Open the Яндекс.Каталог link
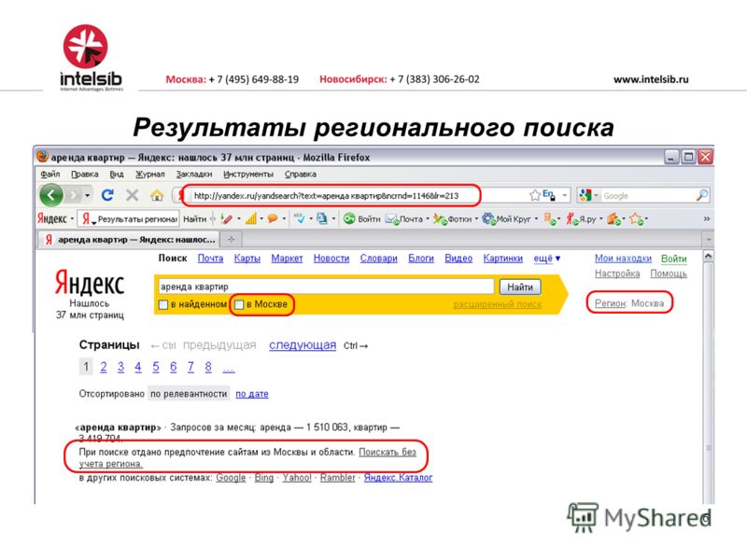Screen dimensions: 747x560 pos(399,478)
